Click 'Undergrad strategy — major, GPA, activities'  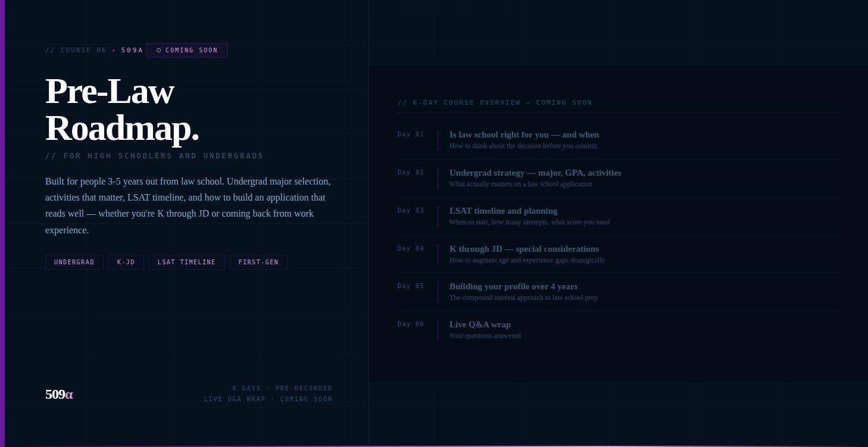535,173
